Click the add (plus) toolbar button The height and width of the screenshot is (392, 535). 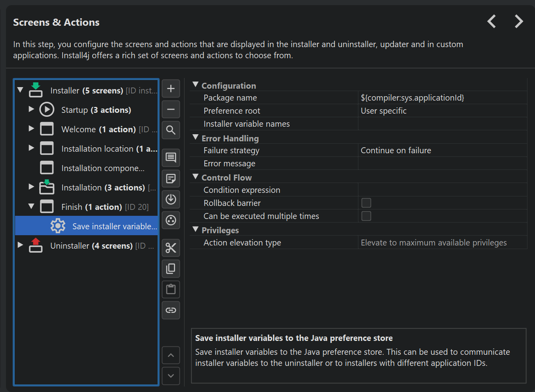pyautogui.click(x=171, y=89)
